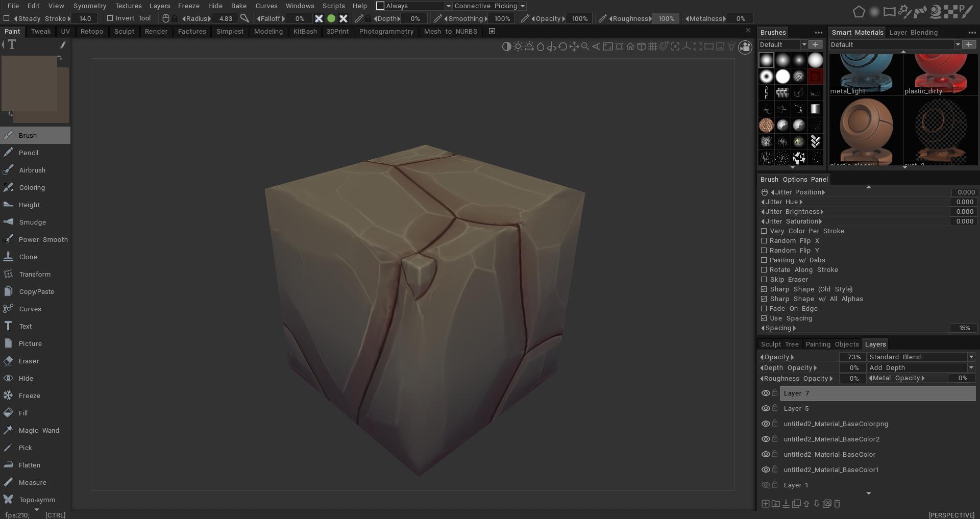980x519 pixels.
Task: Pick the Fill tool
Action: pyautogui.click(x=35, y=413)
